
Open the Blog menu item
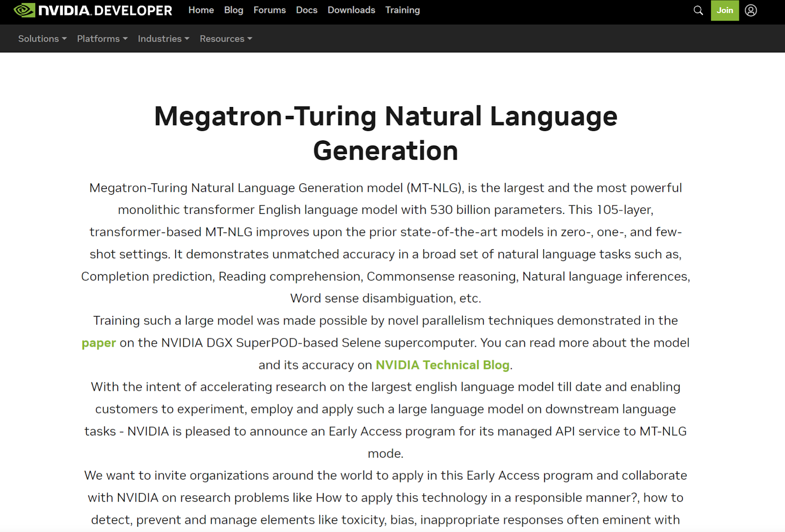pyautogui.click(x=234, y=10)
